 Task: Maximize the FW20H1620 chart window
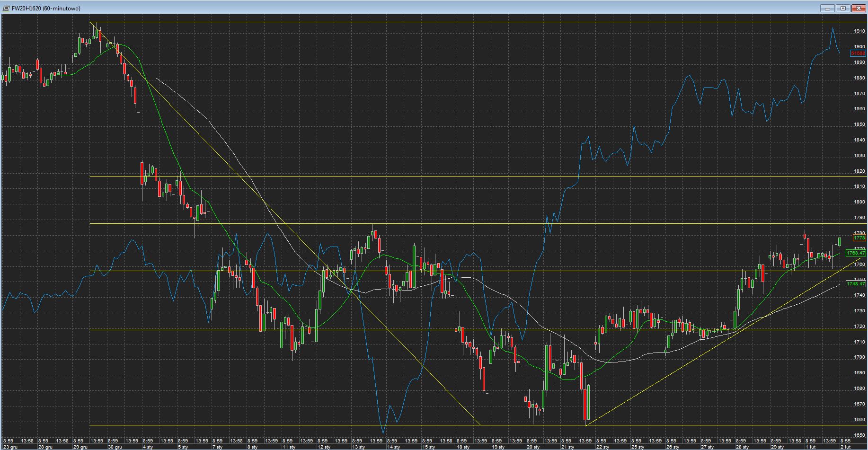[x=843, y=8]
